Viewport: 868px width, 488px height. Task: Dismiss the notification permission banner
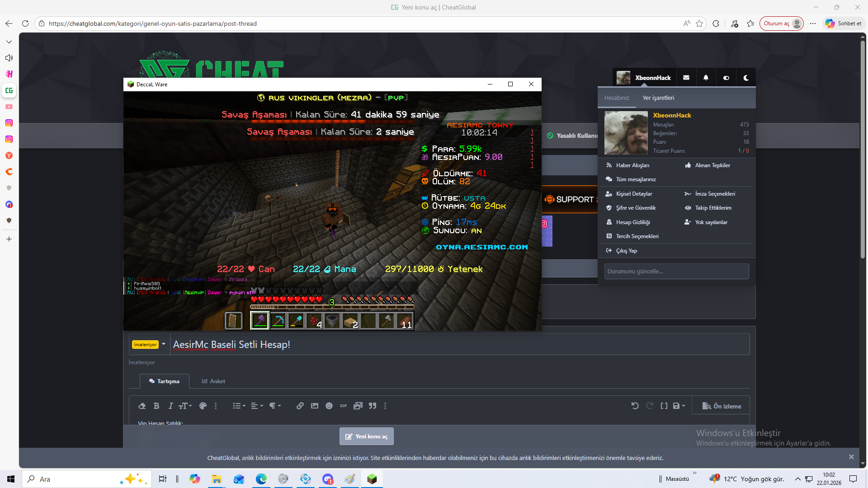click(851, 457)
